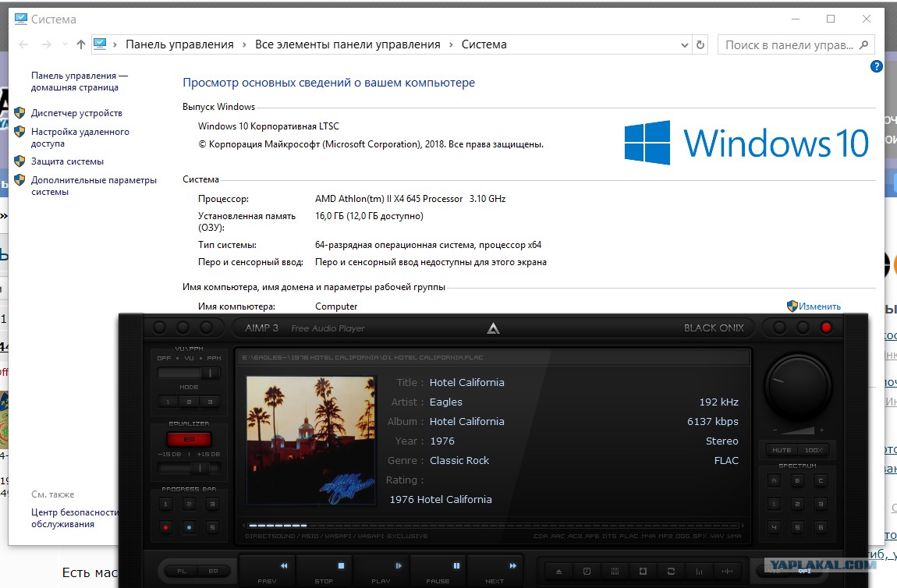Stop playback in AIMP

tap(324, 572)
